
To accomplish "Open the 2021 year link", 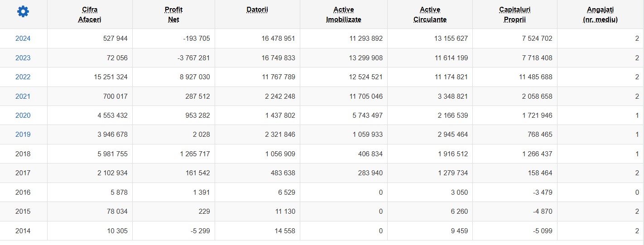I will (23, 96).
